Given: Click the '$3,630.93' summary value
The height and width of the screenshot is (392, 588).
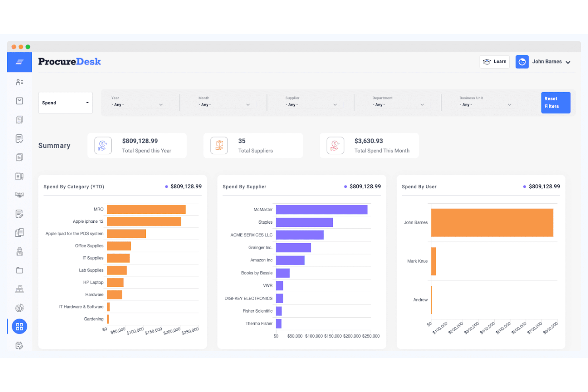Looking at the screenshot, I should 369,141.
